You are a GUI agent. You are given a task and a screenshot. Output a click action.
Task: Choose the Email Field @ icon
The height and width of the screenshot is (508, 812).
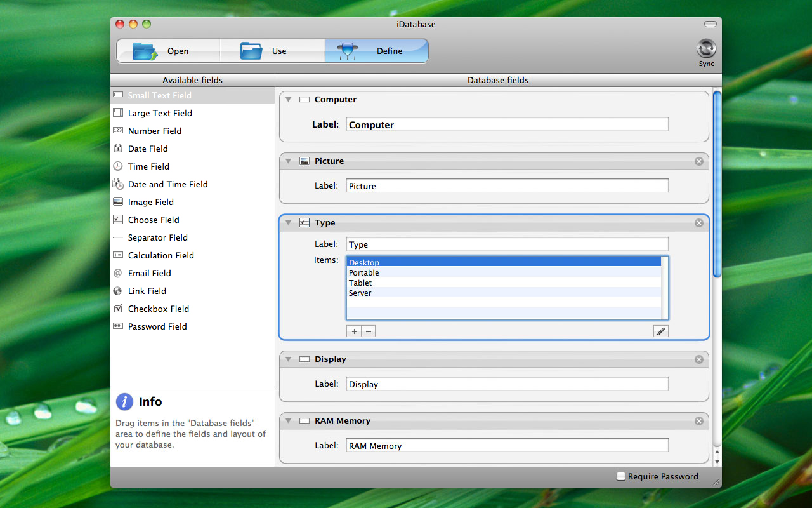click(118, 273)
